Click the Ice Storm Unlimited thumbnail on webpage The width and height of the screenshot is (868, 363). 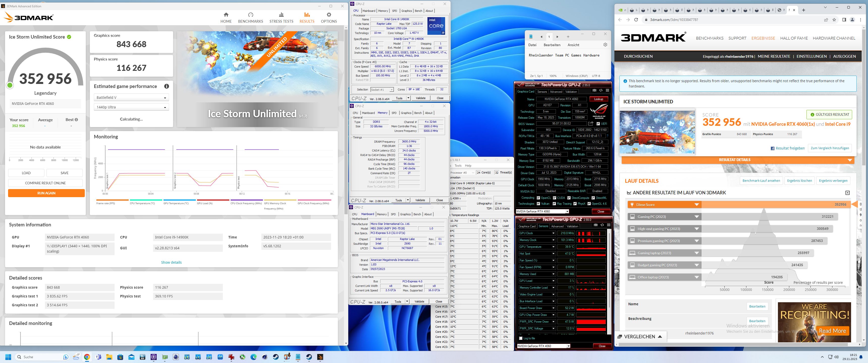(657, 132)
